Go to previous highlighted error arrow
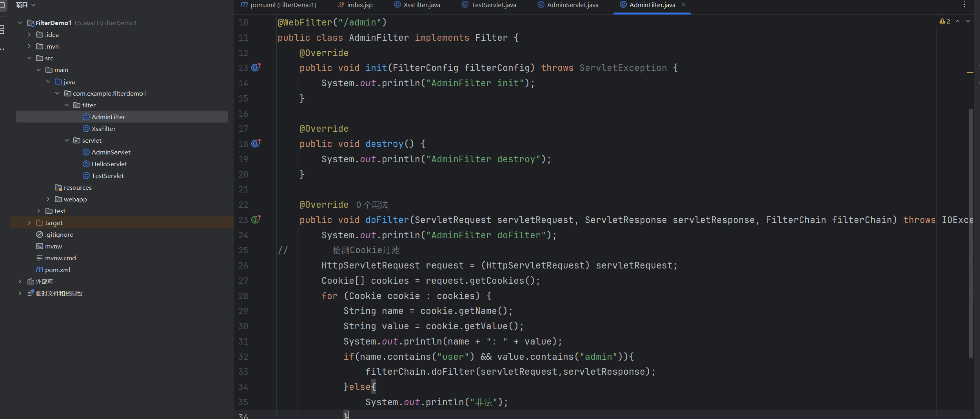 pyautogui.click(x=958, y=21)
